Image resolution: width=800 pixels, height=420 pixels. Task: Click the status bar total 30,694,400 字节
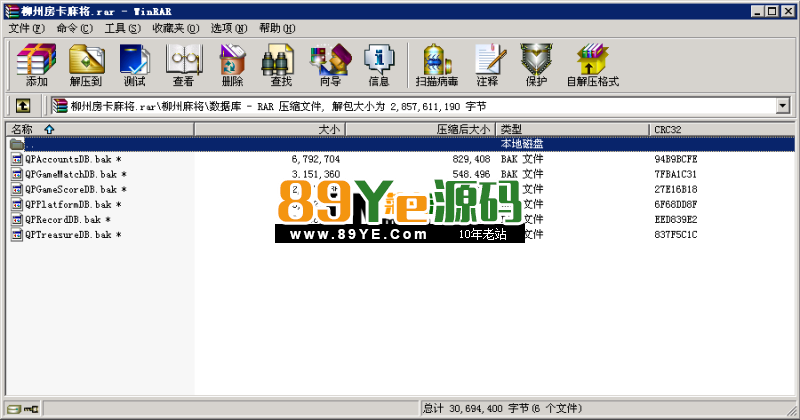[x=502, y=408]
